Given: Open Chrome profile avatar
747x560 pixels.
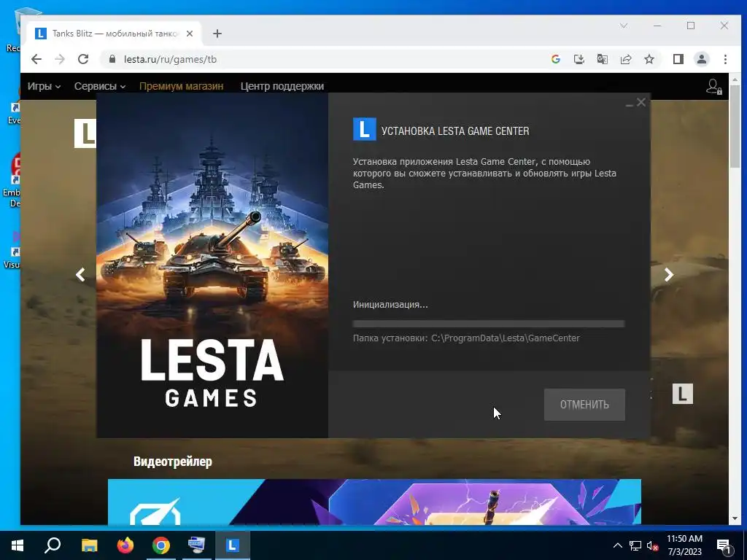Looking at the screenshot, I should (x=702, y=59).
